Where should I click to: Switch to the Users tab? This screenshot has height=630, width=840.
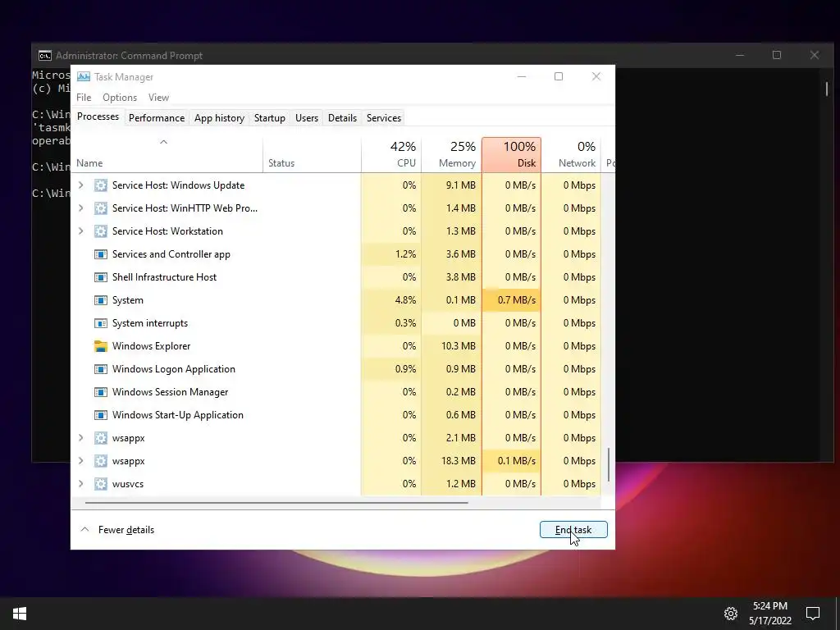pyautogui.click(x=307, y=118)
